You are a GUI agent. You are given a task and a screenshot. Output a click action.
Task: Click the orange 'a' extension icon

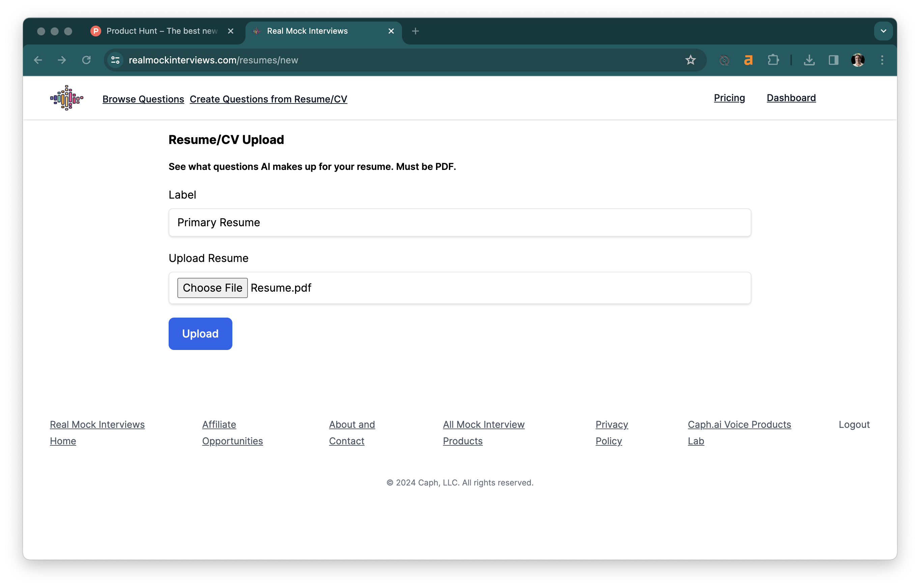tap(748, 60)
